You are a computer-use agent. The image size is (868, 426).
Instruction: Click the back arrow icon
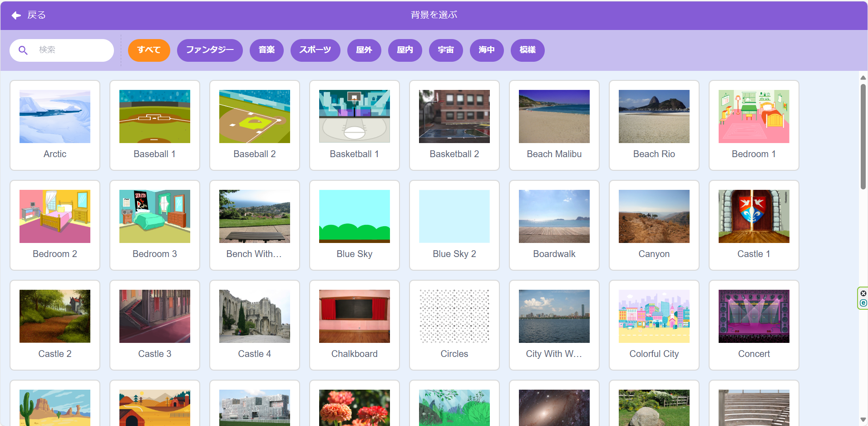point(16,15)
